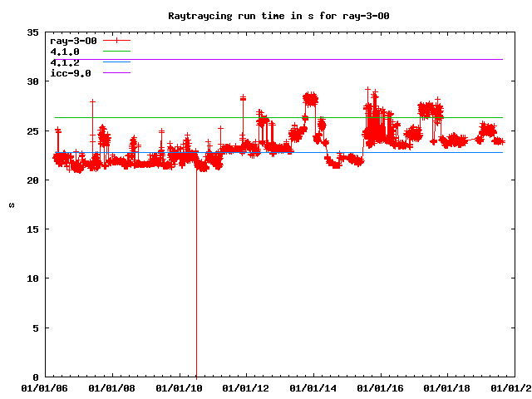Select the y-axis value 10
Image resolution: width=532 pixels, height=399 pixels.
pyautogui.click(x=32, y=278)
